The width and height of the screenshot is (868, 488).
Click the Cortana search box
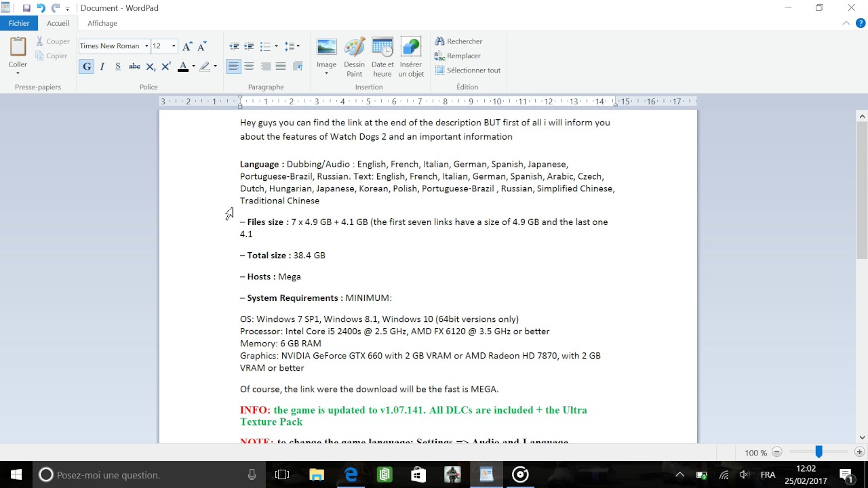tap(149, 474)
